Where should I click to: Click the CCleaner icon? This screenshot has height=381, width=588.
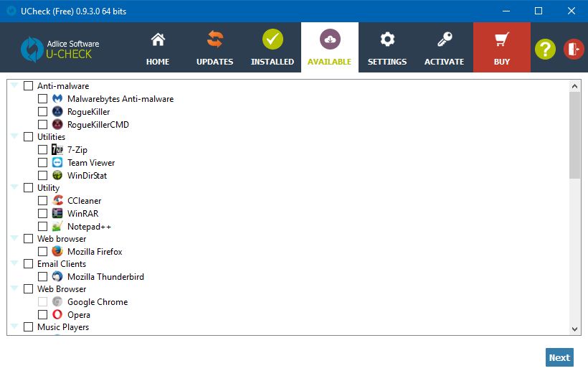pos(57,200)
